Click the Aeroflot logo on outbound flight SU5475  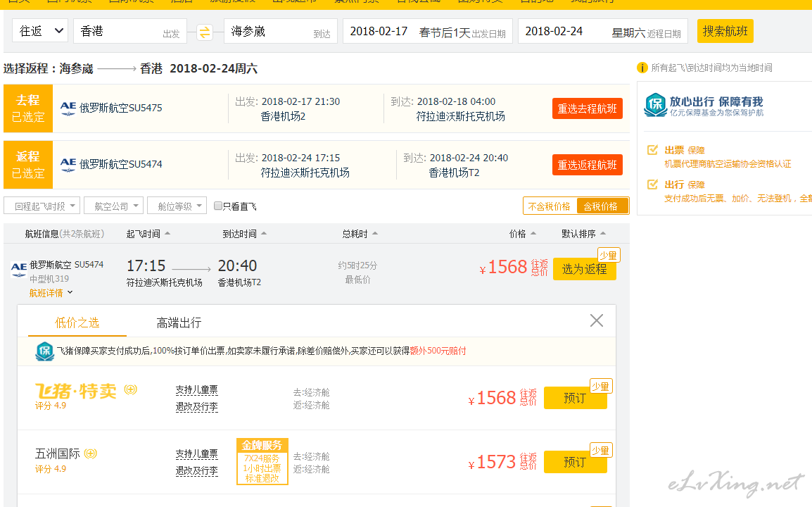[x=68, y=108]
